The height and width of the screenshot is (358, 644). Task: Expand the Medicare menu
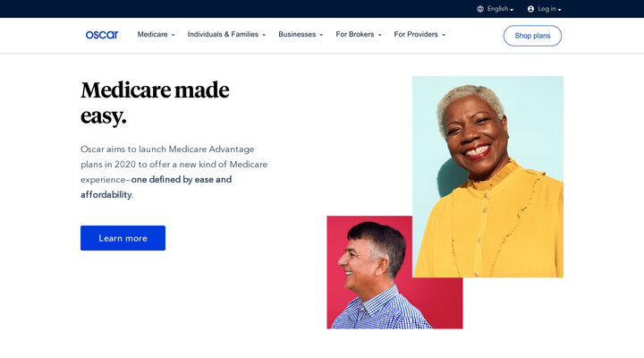(x=156, y=35)
